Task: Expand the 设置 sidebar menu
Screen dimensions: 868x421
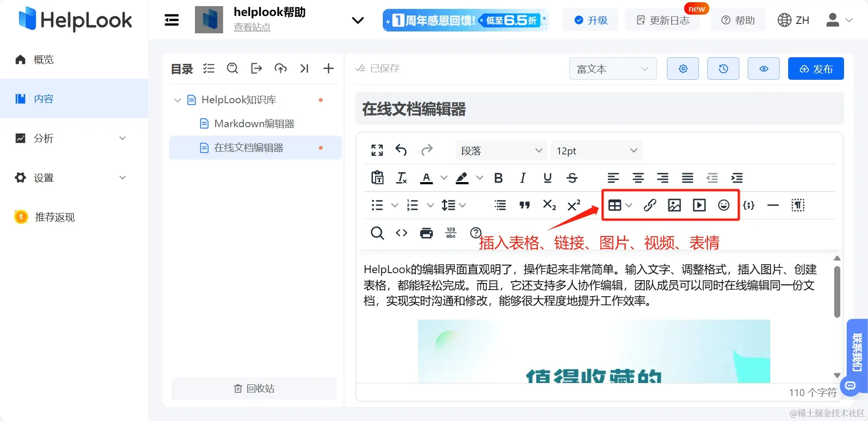Action: [x=74, y=177]
